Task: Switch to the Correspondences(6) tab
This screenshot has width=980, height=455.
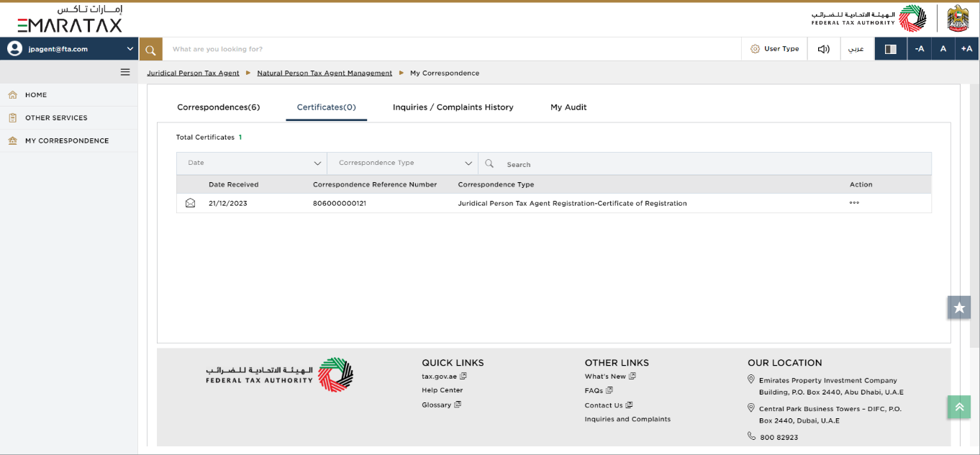Action: pos(219,107)
